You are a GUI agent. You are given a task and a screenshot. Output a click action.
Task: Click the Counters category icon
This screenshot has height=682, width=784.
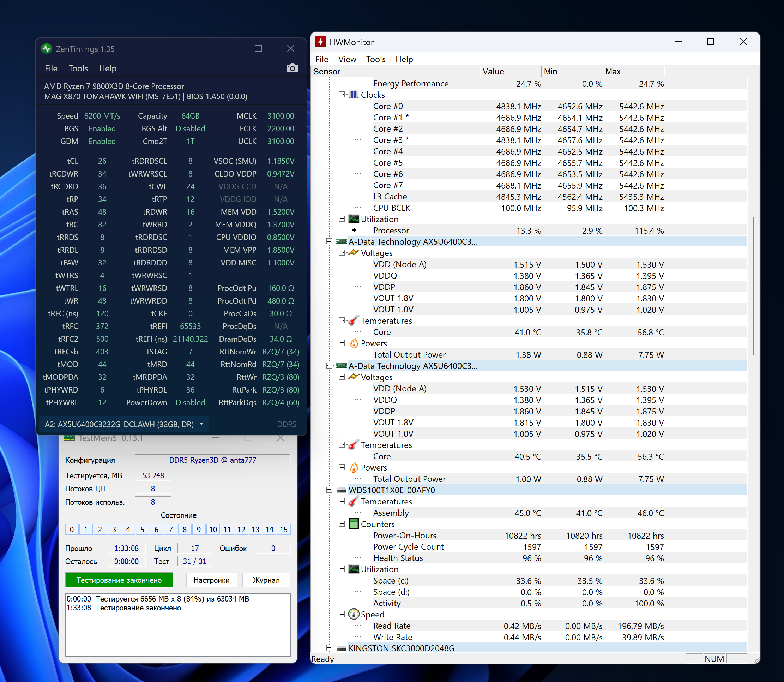coord(354,524)
